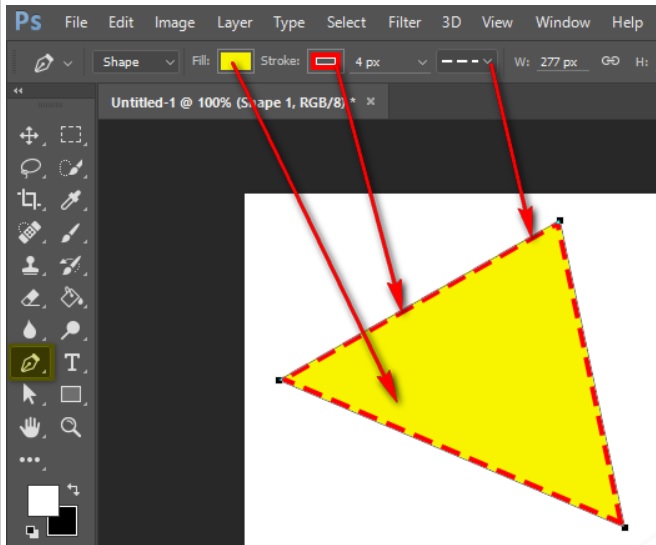The height and width of the screenshot is (545, 656).
Task: Select the Eraser tool
Action: (30, 298)
